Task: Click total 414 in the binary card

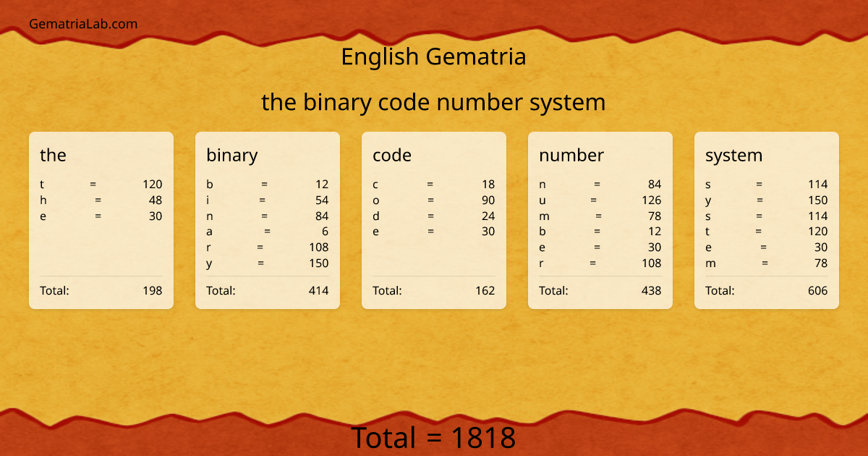Action: click(319, 291)
